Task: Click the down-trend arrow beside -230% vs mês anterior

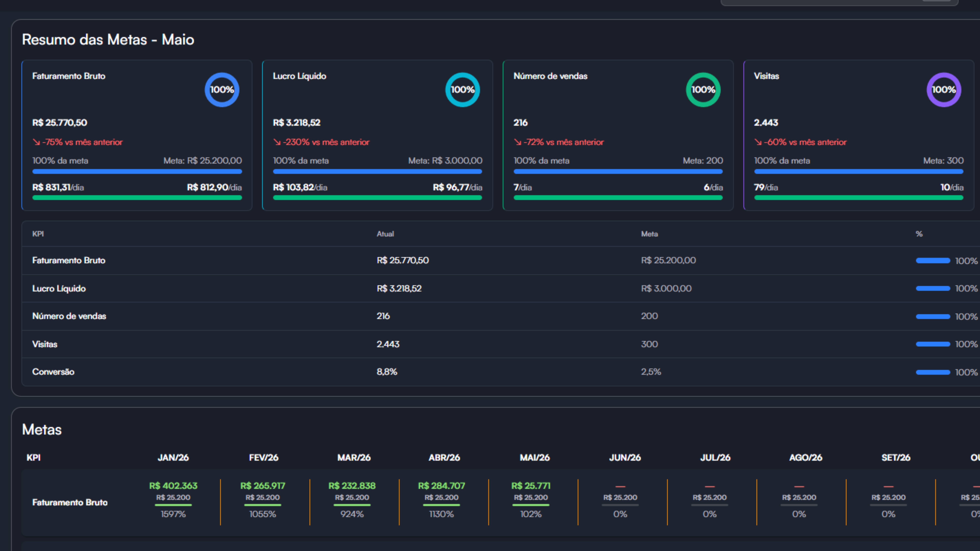Action: (277, 142)
